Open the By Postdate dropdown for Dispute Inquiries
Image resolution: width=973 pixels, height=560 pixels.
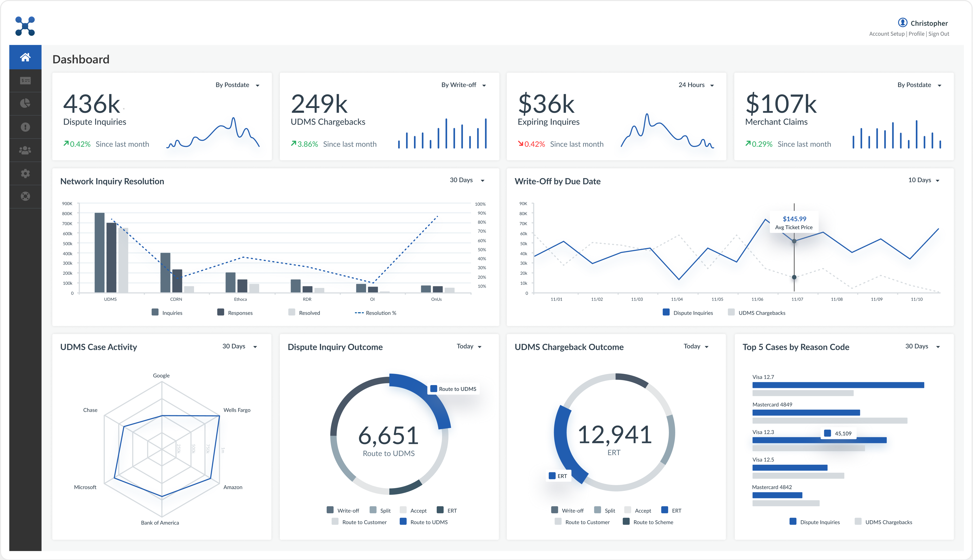[x=237, y=85]
